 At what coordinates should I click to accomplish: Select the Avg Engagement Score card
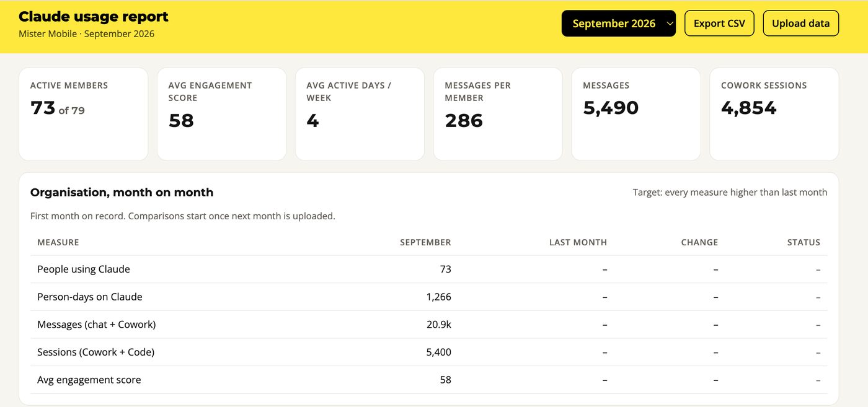click(x=221, y=114)
